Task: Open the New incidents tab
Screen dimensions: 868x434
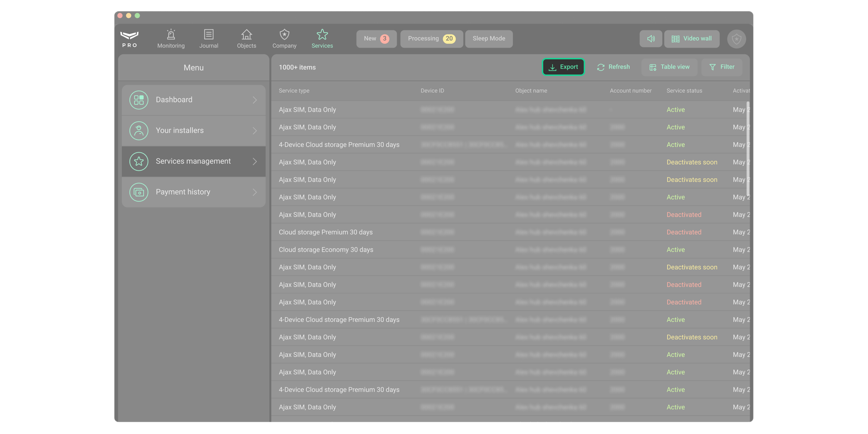Action: coord(376,39)
